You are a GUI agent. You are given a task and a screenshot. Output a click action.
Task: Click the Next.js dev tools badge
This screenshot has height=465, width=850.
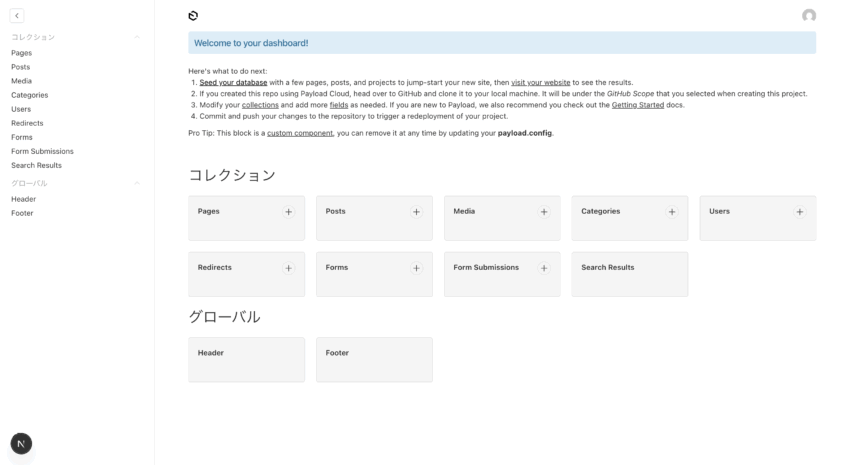point(21,443)
